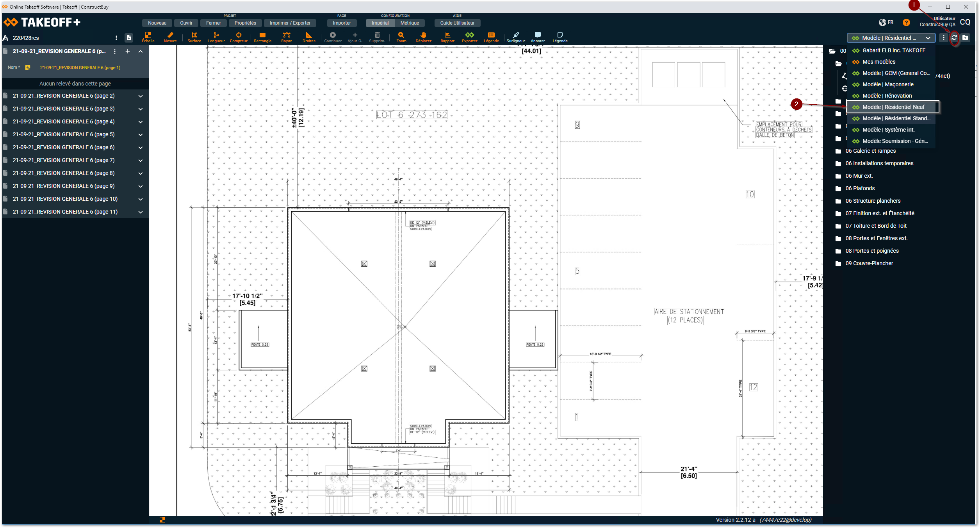Switch units to Métrique
This screenshot has height=528, width=980.
click(x=410, y=23)
